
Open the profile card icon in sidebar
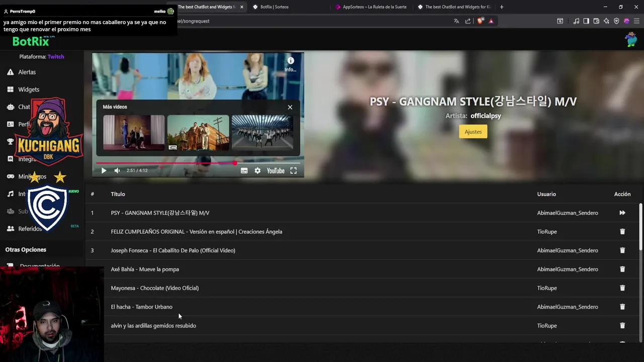click(10, 124)
